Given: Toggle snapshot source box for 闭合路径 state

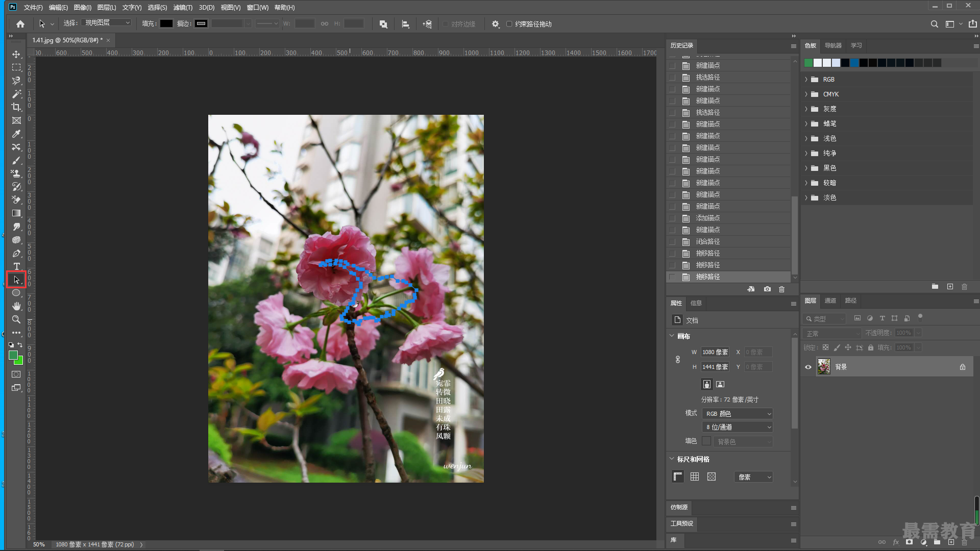Looking at the screenshot, I should pyautogui.click(x=672, y=242).
